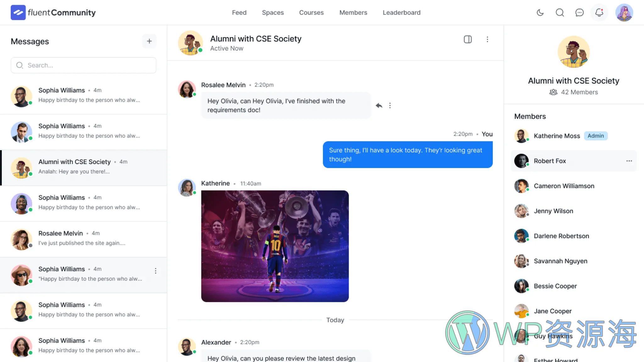The height and width of the screenshot is (362, 644).
Task: Go to the Feed tab
Action: coord(239,13)
